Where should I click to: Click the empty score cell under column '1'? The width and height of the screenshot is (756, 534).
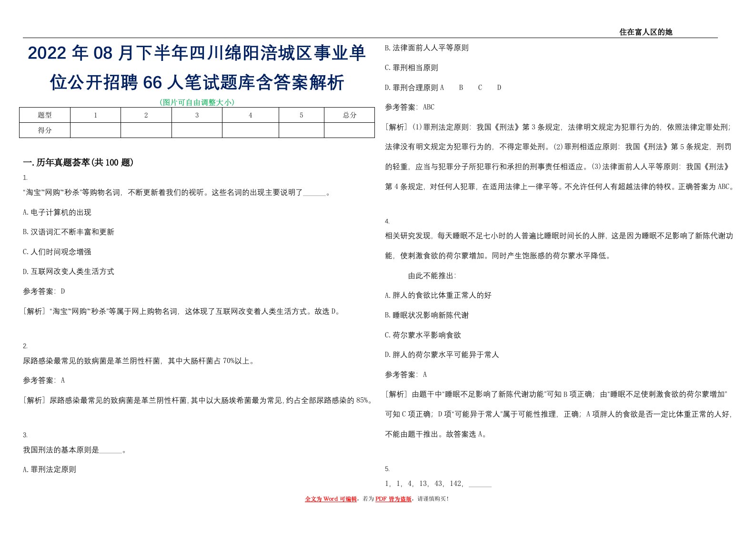pos(95,130)
